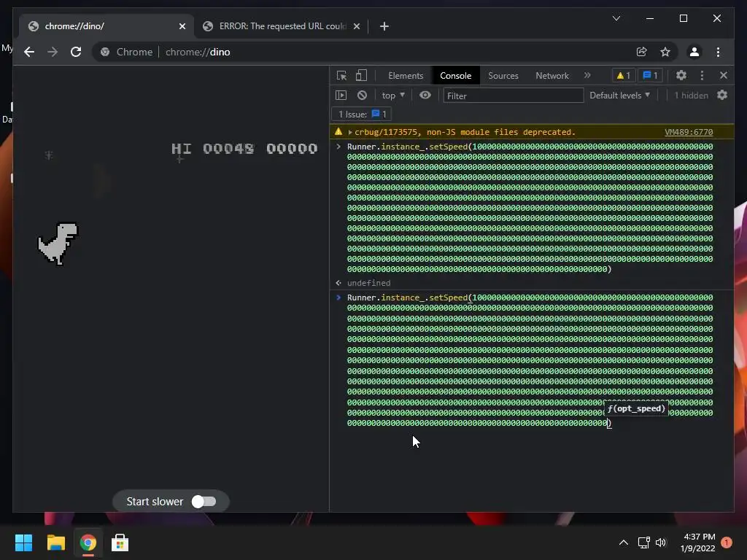The width and height of the screenshot is (747, 560).
Task: Open the Windows Start menu
Action: (23, 542)
